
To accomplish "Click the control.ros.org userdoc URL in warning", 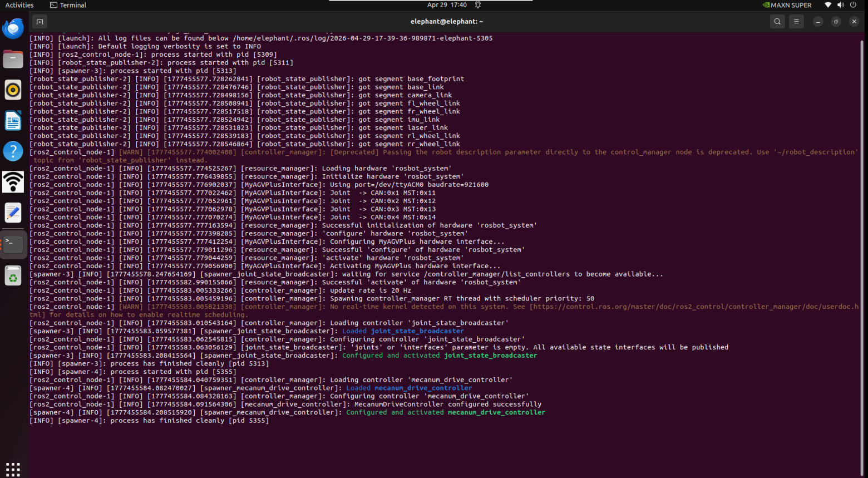I will [x=695, y=307].
